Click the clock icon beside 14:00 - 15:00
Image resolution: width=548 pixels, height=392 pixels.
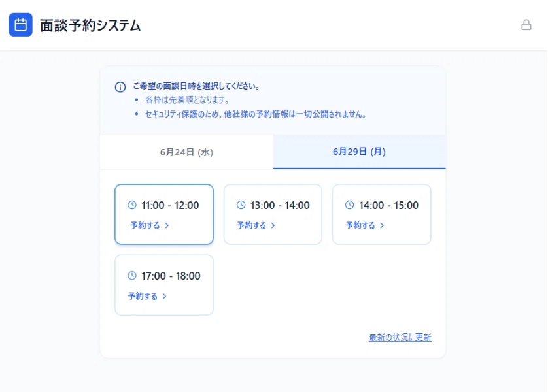point(349,205)
